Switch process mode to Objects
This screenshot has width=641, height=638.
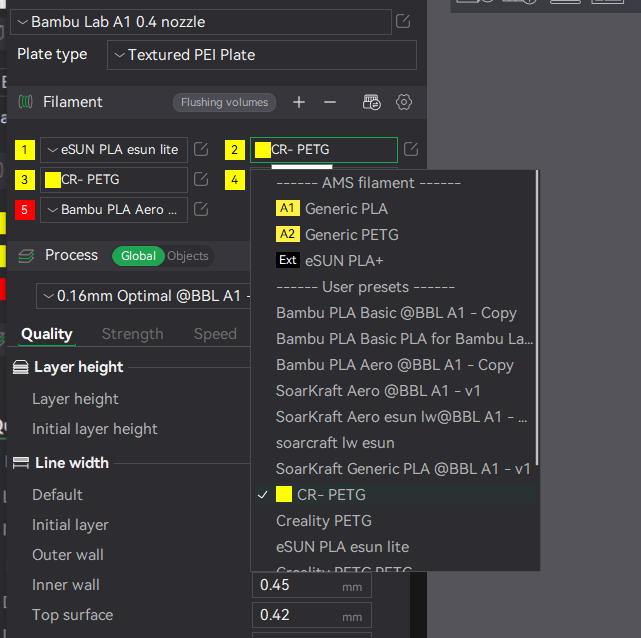pos(188,256)
